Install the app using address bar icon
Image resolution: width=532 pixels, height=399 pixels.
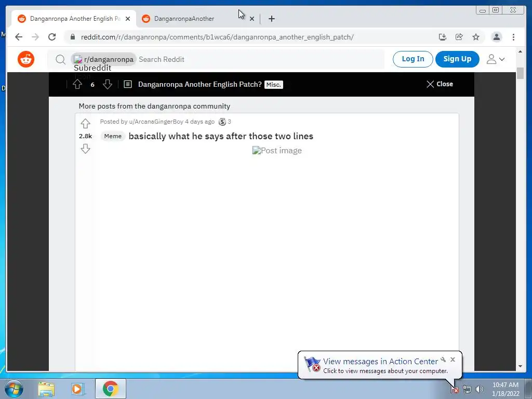(x=443, y=37)
